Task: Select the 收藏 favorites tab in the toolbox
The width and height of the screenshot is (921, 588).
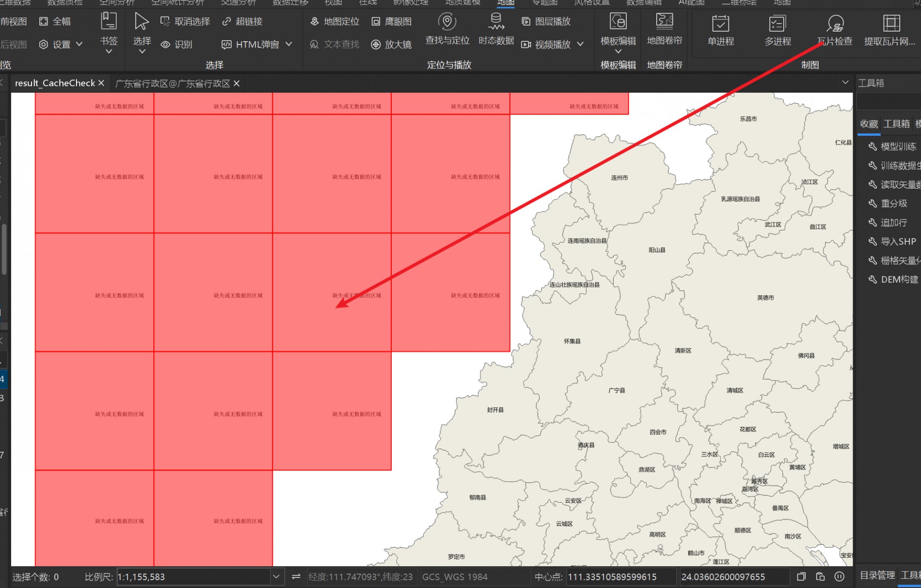Action: pyautogui.click(x=869, y=124)
